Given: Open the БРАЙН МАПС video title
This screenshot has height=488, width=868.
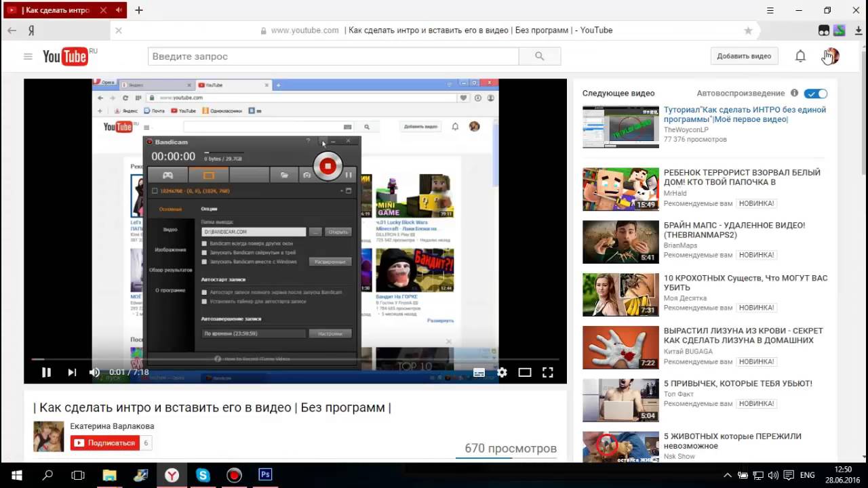Looking at the screenshot, I should 734,230.
